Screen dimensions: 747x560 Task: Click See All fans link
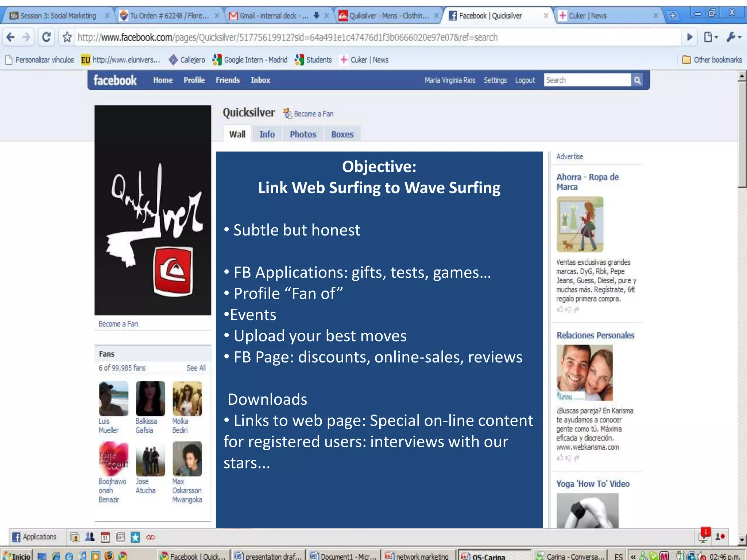(196, 368)
